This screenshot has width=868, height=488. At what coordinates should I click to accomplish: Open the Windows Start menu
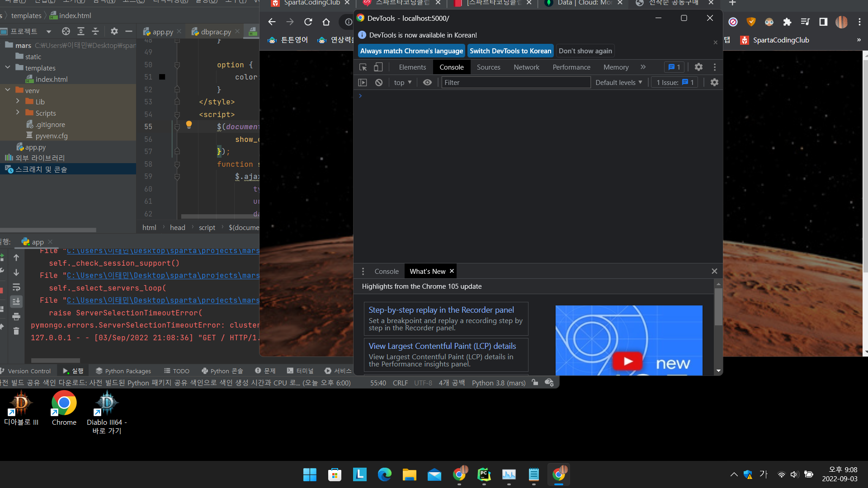[310, 474]
